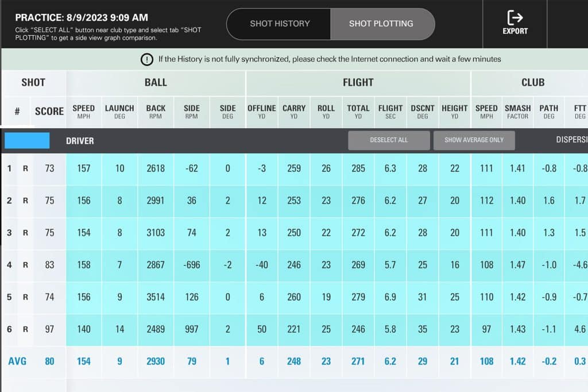588x392 pixels.
Task: Click the blue Driver color swatch
Action: pyautogui.click(x=27, y=141)
